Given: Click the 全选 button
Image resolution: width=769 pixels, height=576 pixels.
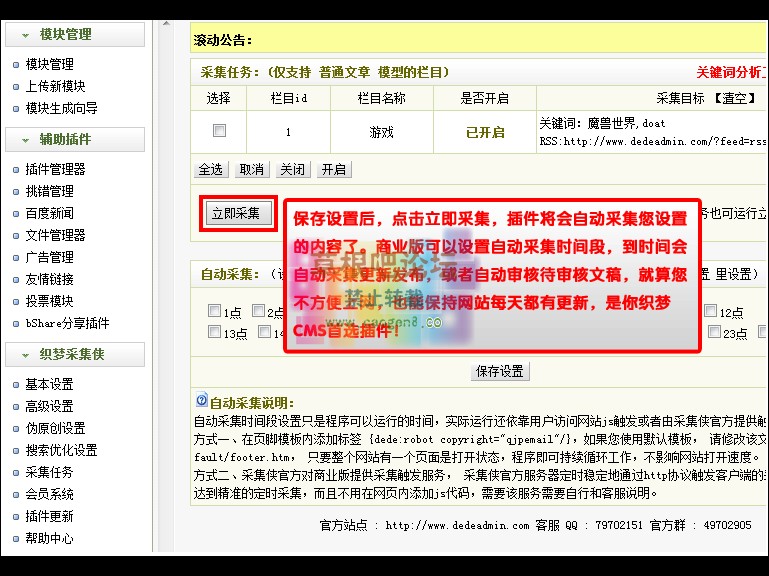Looking at the screenshot, I should pyautogui.click(x=210, y=170).
